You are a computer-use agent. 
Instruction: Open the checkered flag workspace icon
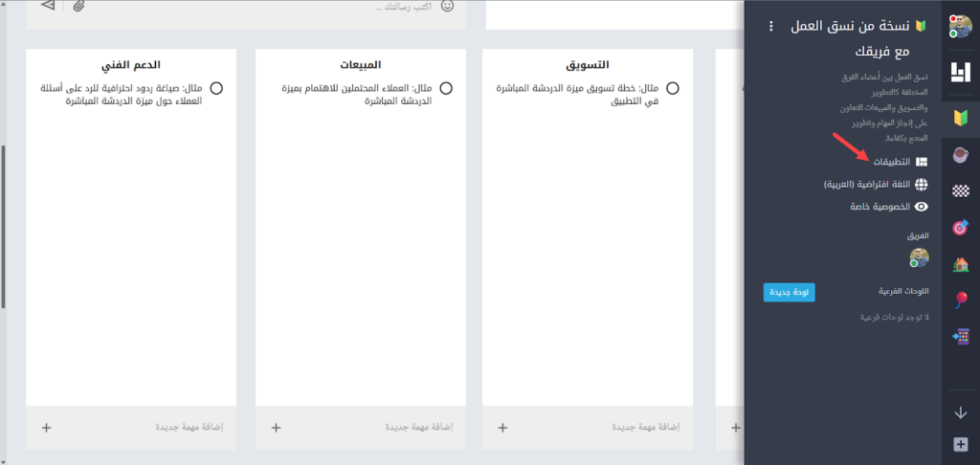point(960,191)
